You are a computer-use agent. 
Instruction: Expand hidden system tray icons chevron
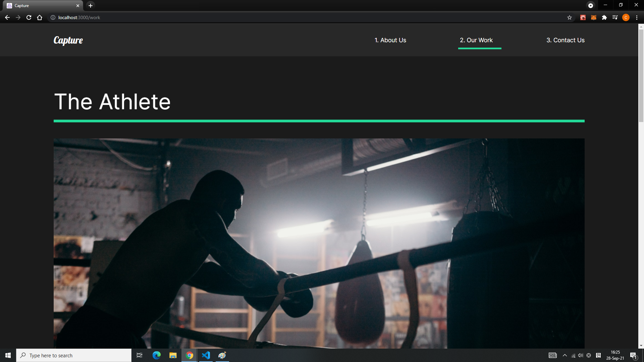point(565,355)
